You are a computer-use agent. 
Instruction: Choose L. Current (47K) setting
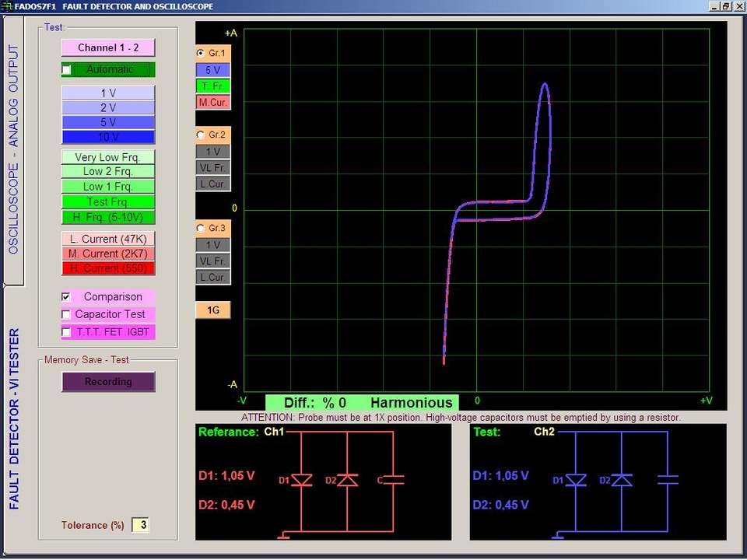108,239
